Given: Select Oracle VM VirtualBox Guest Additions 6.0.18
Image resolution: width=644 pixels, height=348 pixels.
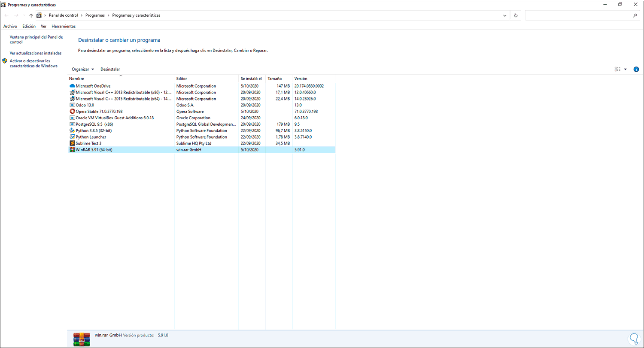Looking at the screenshot, I should pos(115,118).
